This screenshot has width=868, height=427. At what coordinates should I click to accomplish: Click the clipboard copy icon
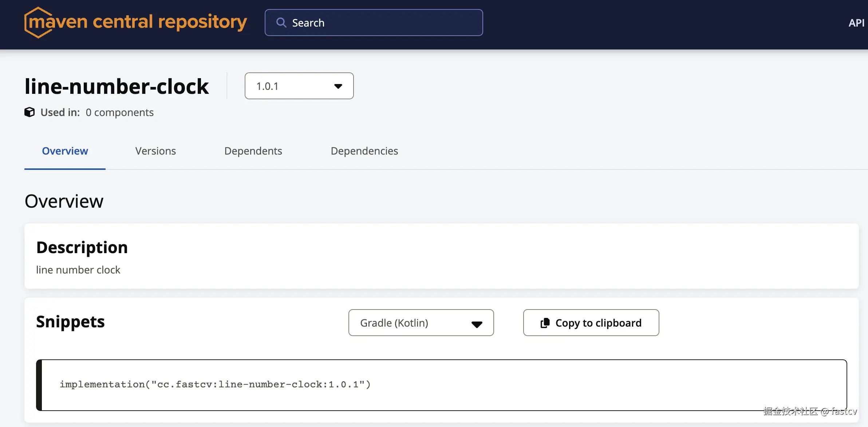[545, 323]
